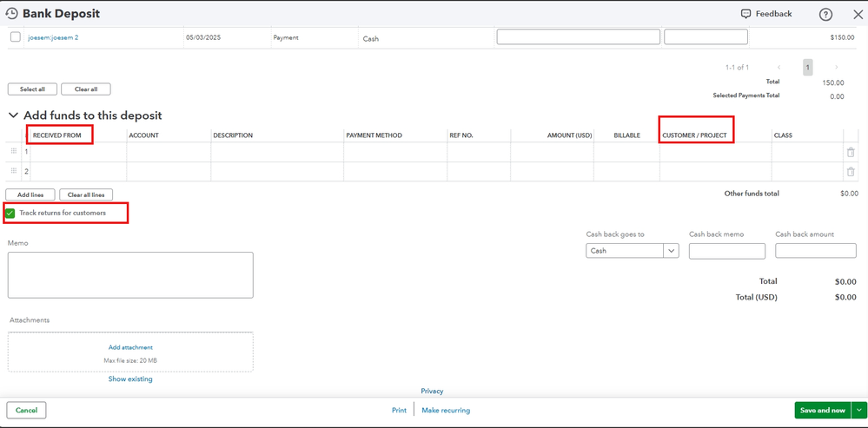
Task: Open the Privacy link
Action: click(432, 391)
